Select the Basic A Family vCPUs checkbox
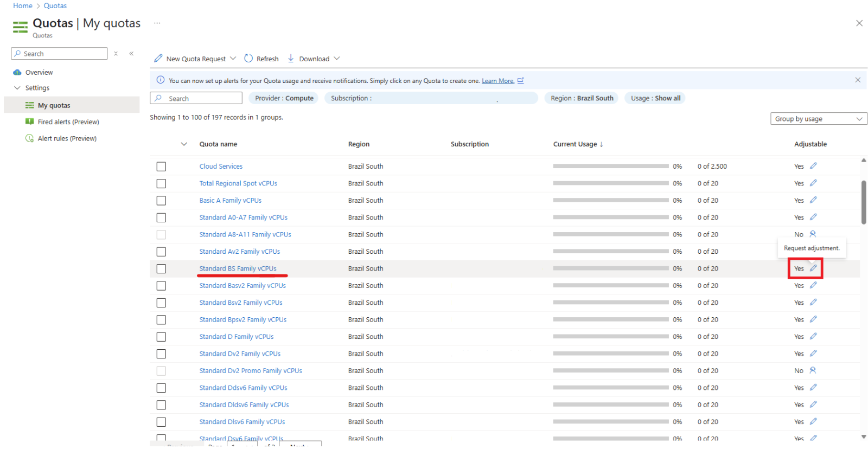 [161, 201]
